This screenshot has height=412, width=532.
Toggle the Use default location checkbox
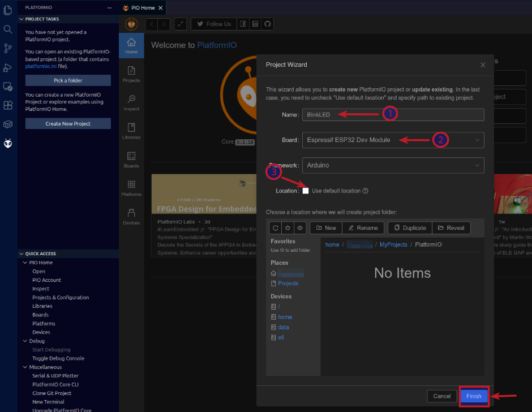(306, 191)
